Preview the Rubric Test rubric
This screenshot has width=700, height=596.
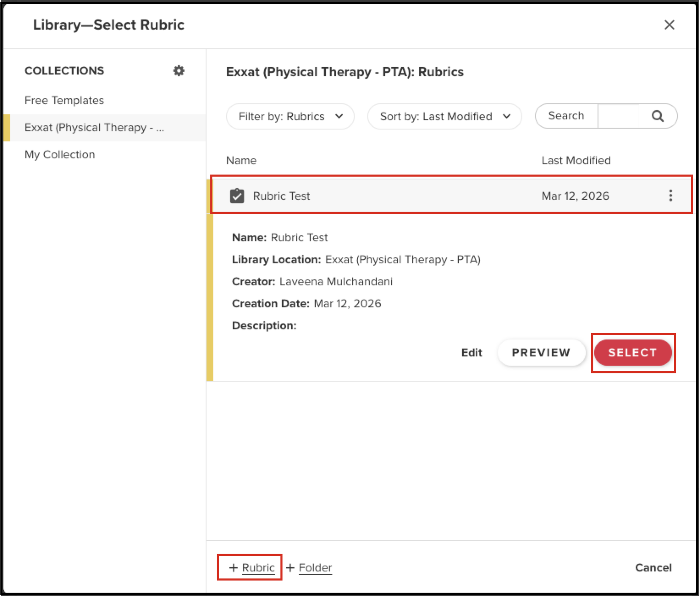(x=541, y=353)
